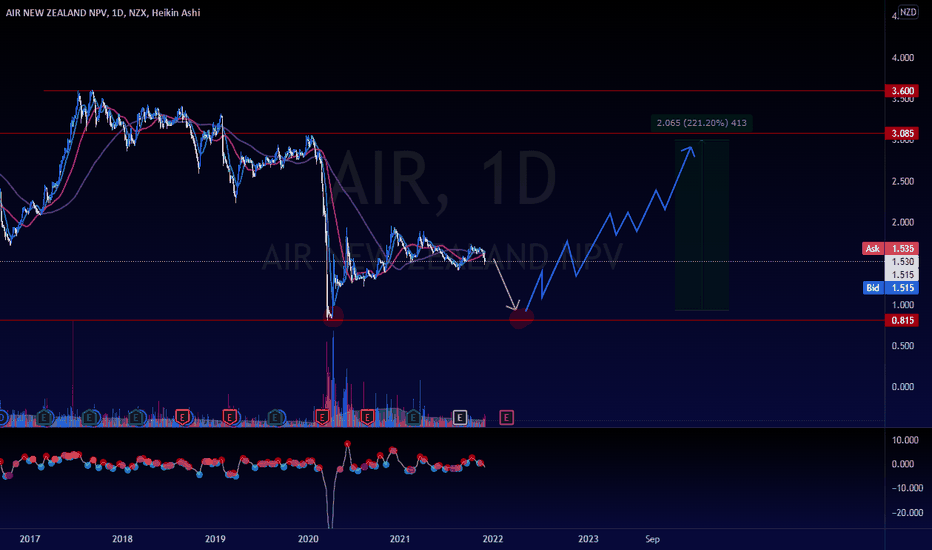Click the 2023 label on time axis

pyautogui.click(x=588, y=539)
